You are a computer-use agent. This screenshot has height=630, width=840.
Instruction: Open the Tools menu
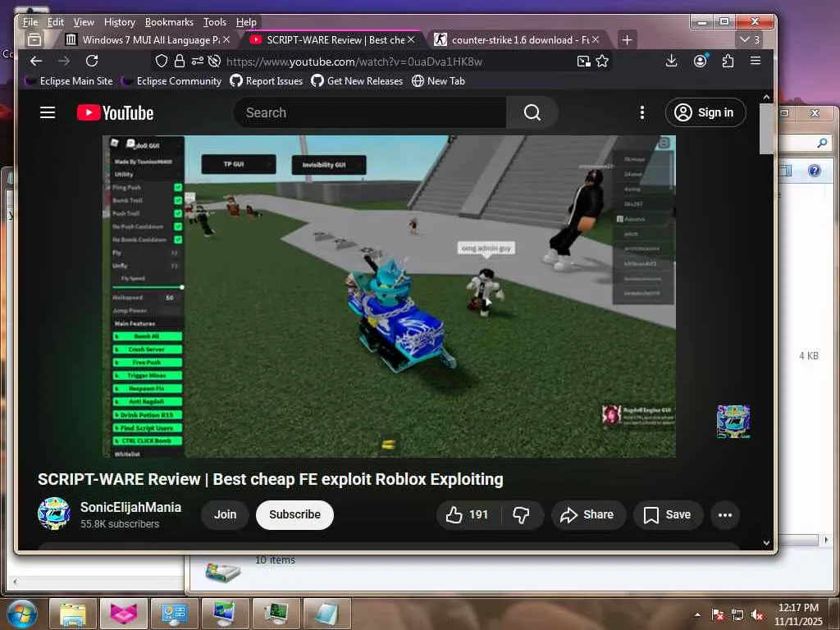tap(215, 22)
